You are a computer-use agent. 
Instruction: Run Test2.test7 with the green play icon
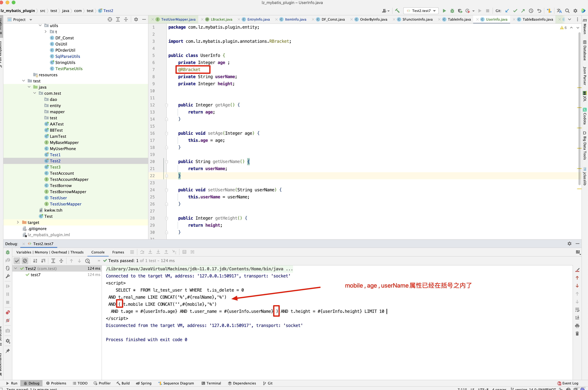[x=444, y=11]
